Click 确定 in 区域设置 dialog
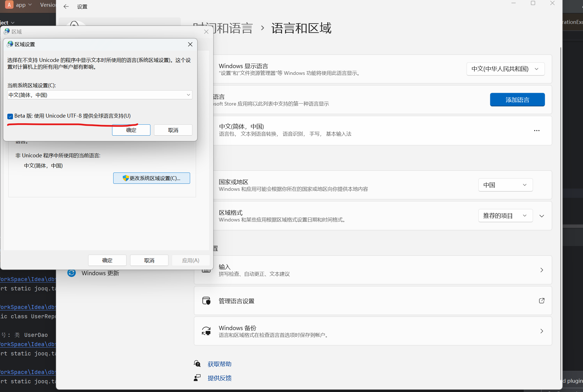 pyautogui.click(x=131, y=130)
